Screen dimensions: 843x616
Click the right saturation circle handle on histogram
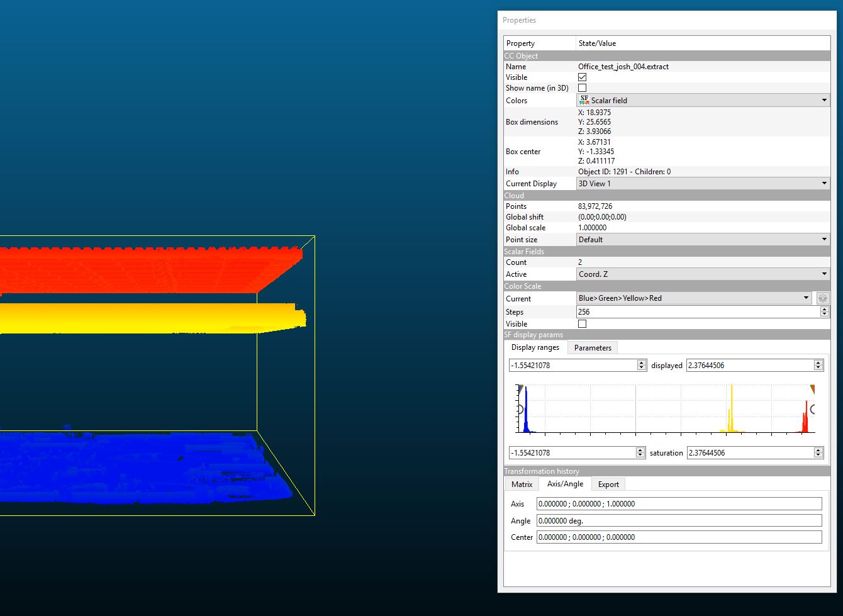(813, 410)
